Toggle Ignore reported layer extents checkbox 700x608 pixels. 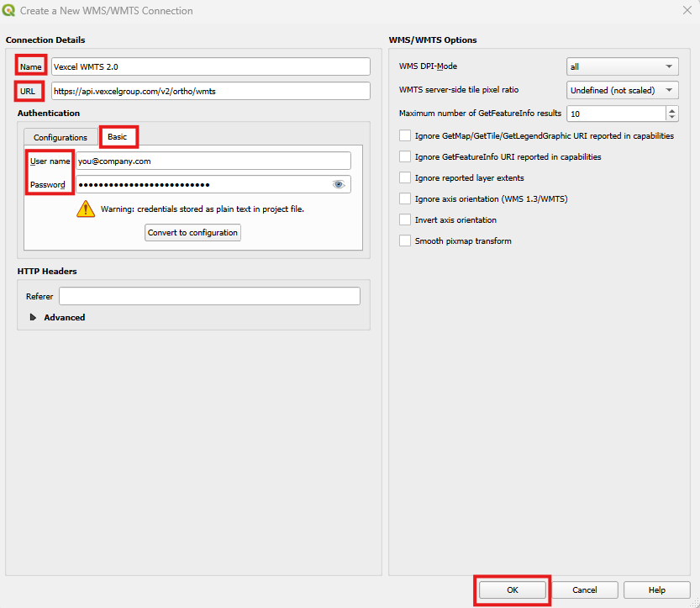pyautogui.click(x=405, y=177)
